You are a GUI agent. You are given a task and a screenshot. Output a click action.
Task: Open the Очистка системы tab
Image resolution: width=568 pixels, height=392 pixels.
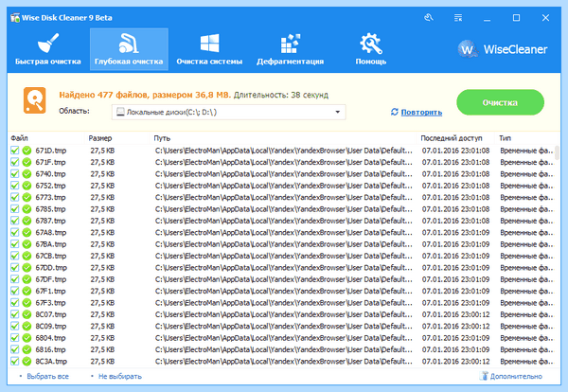209,49
